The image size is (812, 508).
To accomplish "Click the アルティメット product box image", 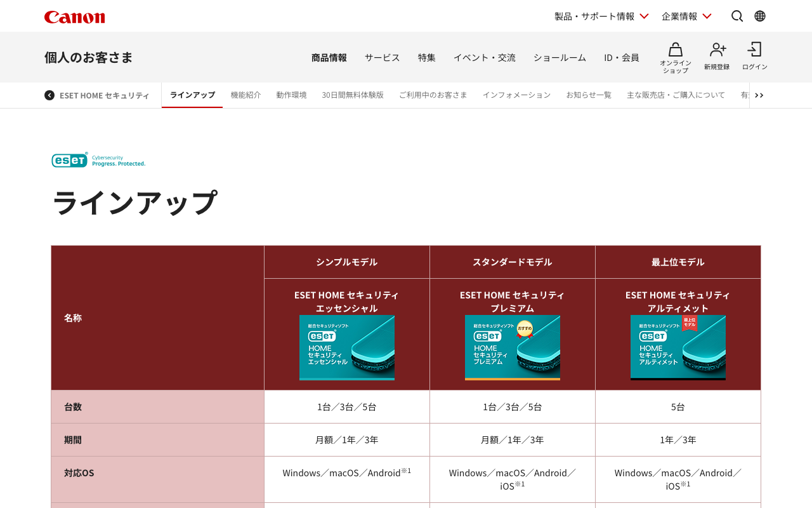I will [x=678, y=347].
